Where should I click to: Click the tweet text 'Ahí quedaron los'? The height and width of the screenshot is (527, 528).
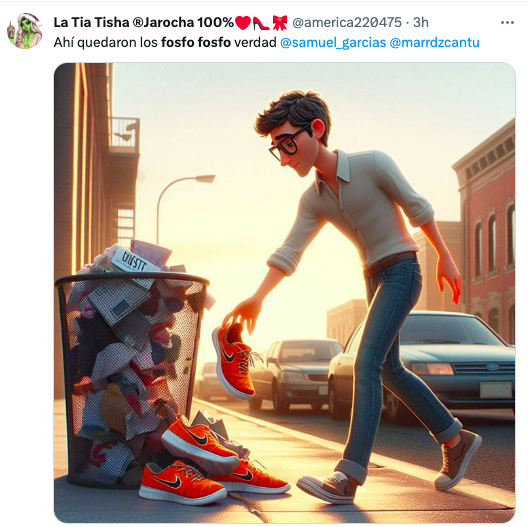point(106,43)
